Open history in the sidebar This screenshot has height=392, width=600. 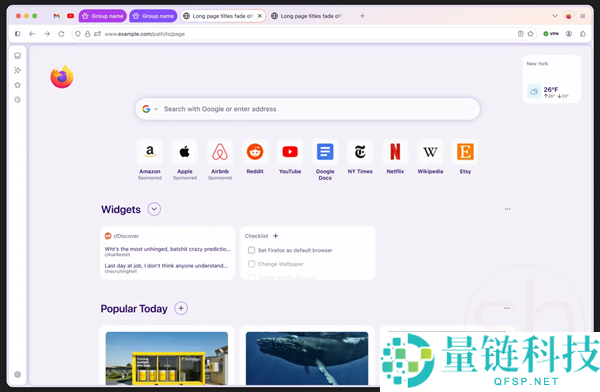coord(18,100)
